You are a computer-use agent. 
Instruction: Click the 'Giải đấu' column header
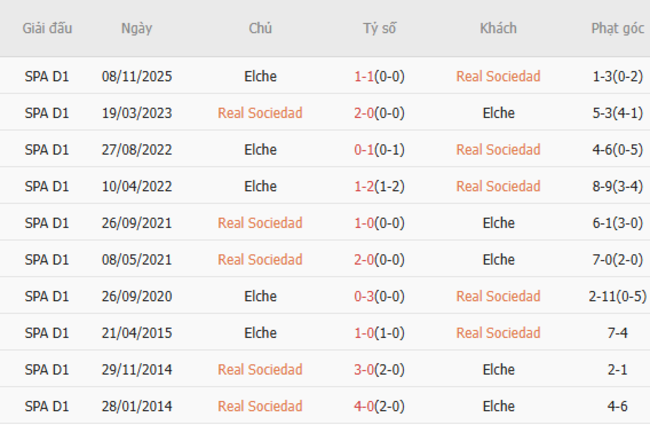[x=47, y=28]
